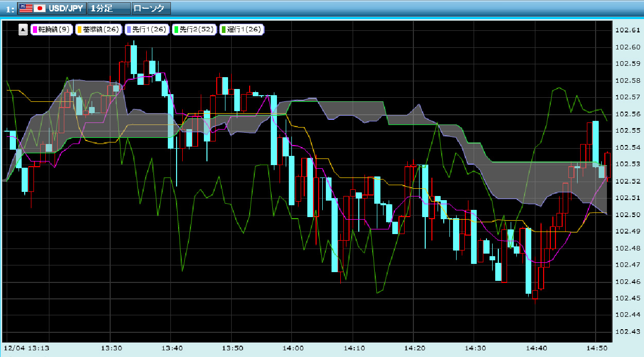The height and width of the screenshot is (357, 644).
Task: Click the 14:00 time axis label
Action: (293, 348)
